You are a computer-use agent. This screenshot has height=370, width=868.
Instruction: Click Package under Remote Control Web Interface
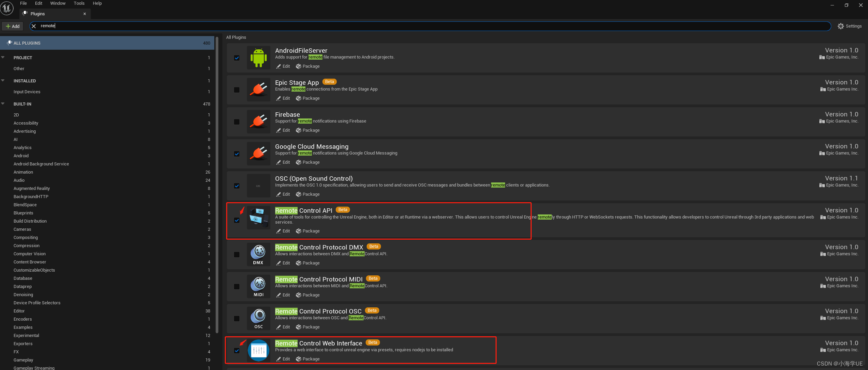[307, 359]
